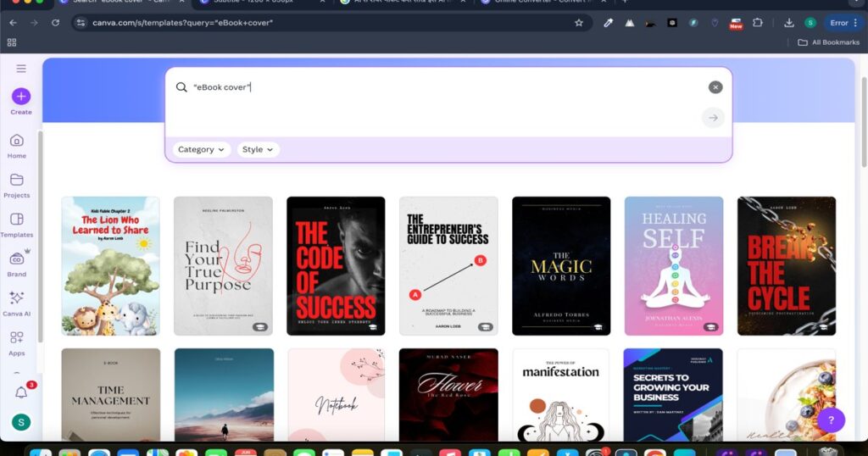The height and width of the screenshot is (456, 868).
Task: Click the purple Create plus button
Action: (x=21, y=97)
